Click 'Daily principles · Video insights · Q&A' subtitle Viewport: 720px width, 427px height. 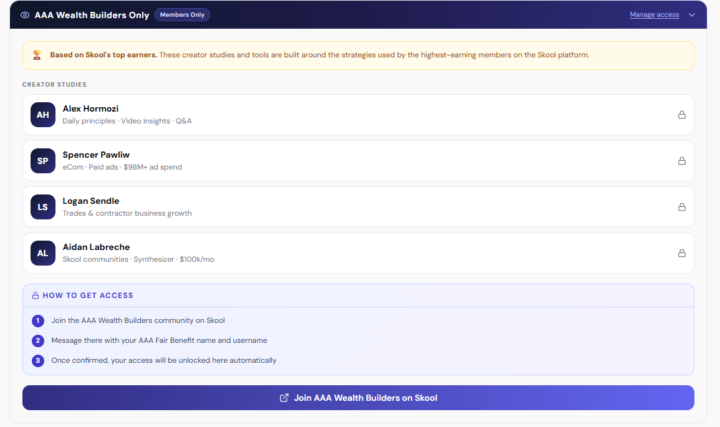(127, 121)
